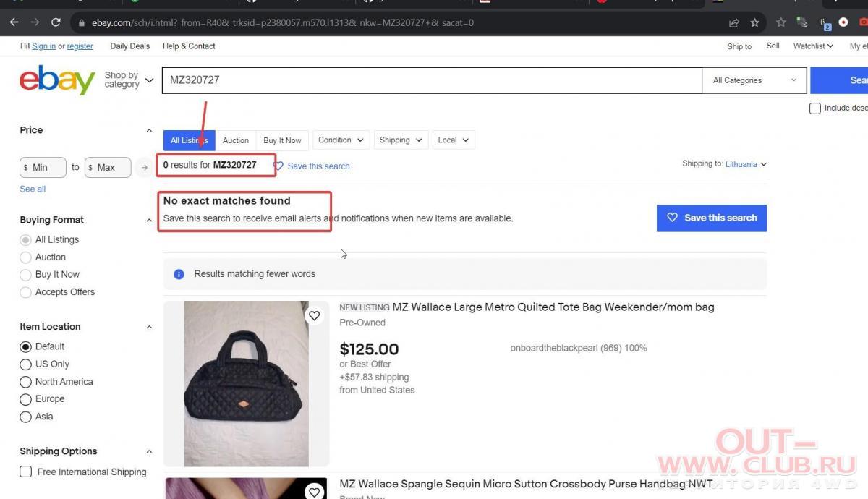Select All Listings buying format
The width and height of the screenshot is (868, 499).
click(25, 239)
